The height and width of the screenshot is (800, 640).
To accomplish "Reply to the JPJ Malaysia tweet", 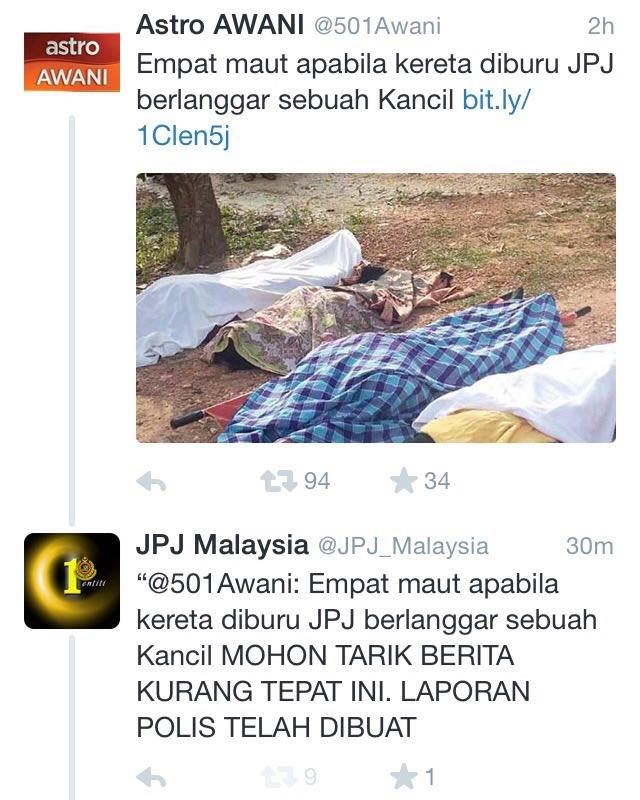I will [x=152, y=778].
